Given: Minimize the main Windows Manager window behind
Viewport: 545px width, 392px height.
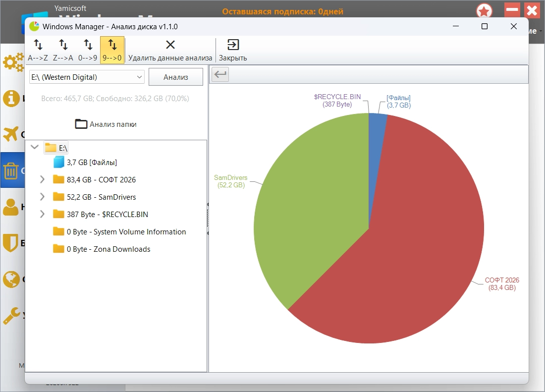Looking at the screenshot, I should click(512, 10).
